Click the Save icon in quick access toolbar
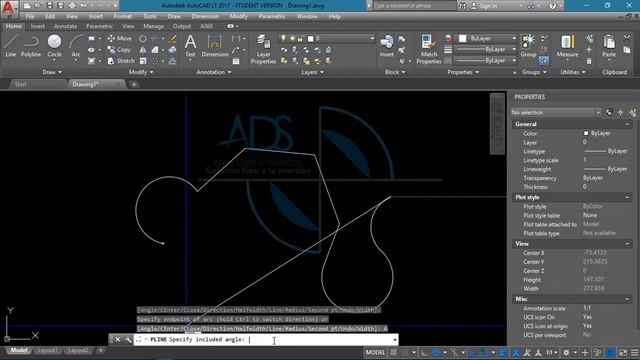Image resolution: width=640 pixels, height=360 pixels. (x=49, y=6)
